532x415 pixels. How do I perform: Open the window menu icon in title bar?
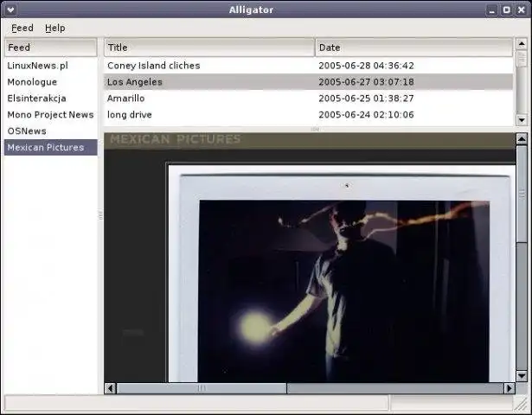click(10, 10)
